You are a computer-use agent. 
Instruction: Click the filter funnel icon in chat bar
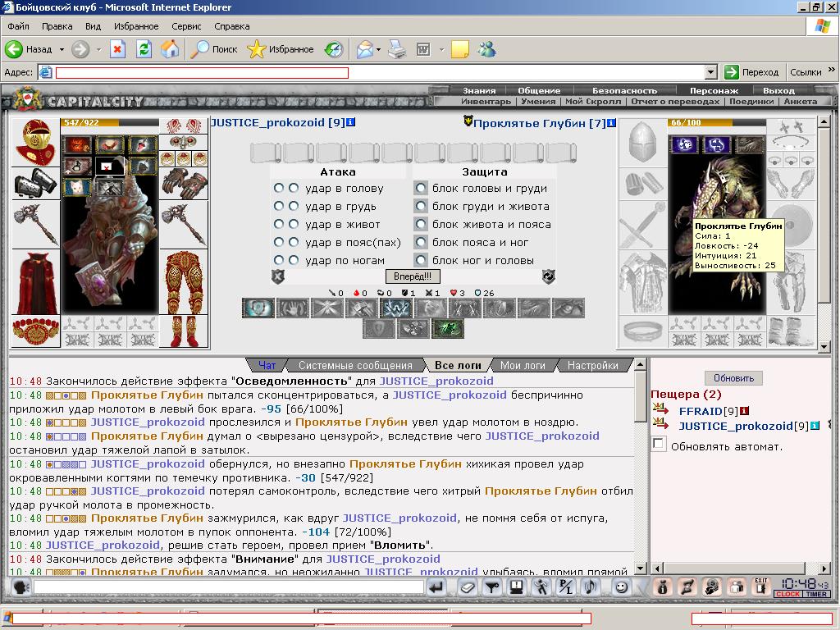tap(492, 587)
